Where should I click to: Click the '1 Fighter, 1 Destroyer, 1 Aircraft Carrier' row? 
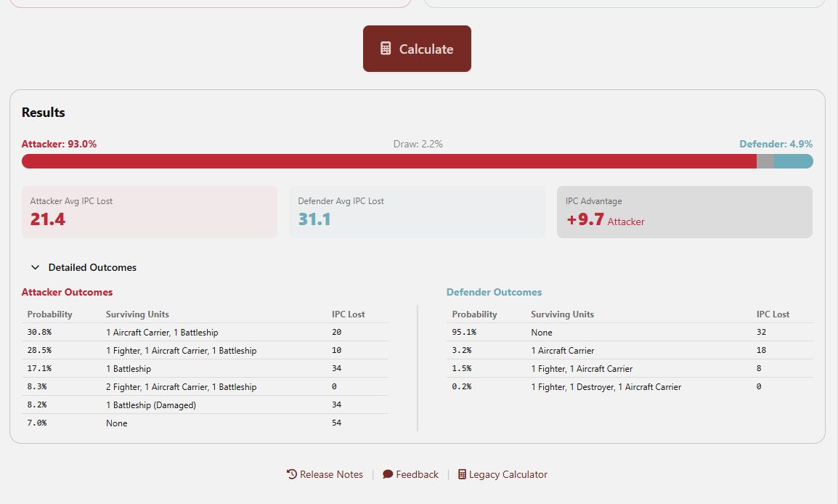[x=630, y=387]
